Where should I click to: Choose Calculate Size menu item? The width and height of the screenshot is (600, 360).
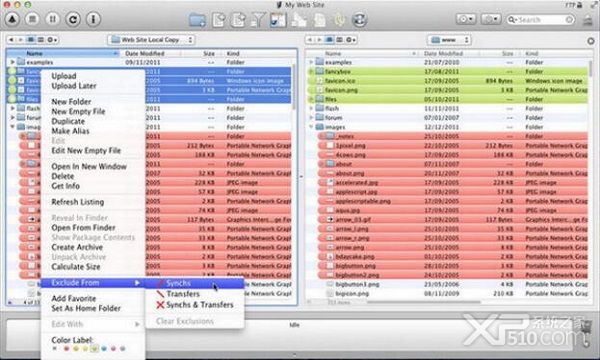76,267
